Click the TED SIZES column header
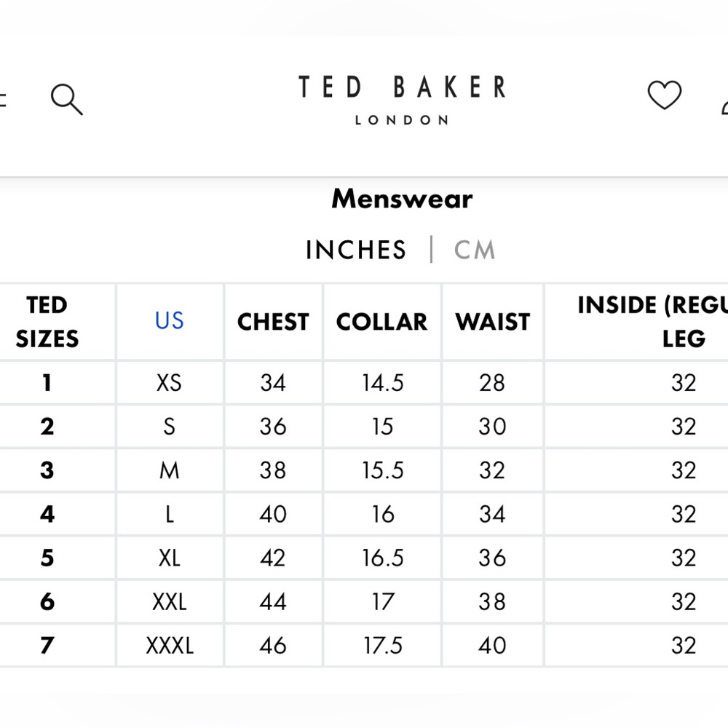Viewport: 728px width, 728px height. tap(47, 321)
